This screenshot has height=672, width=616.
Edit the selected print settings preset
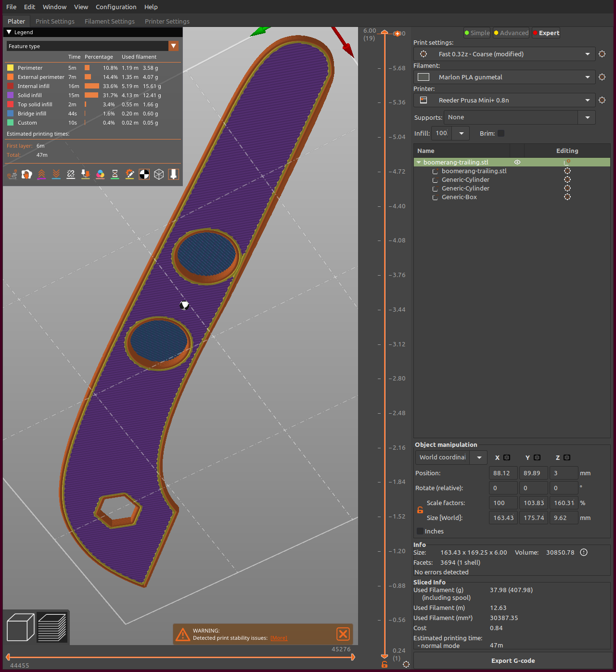tap(602, 54)
